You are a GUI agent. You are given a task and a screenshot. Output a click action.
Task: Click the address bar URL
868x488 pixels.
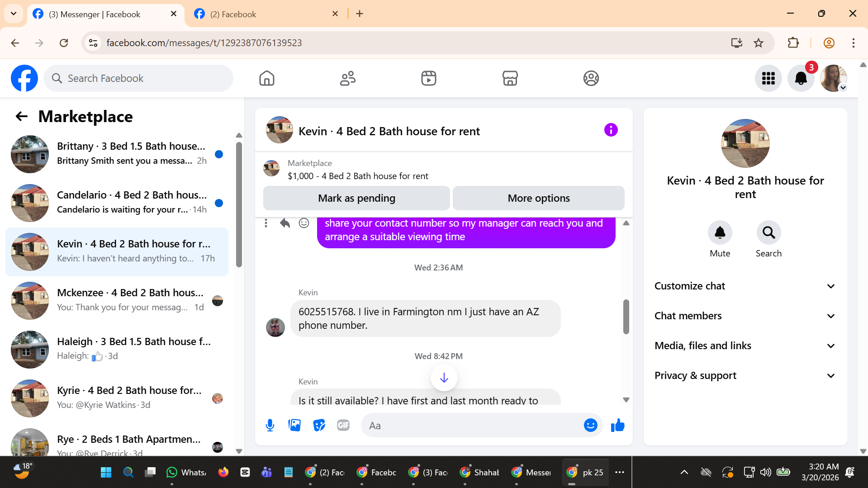pos(204,43)
